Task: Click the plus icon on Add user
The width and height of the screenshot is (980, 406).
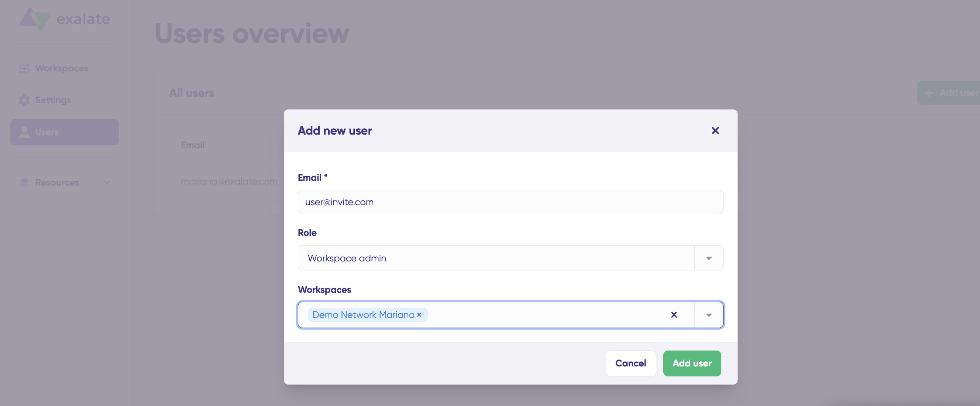Action: 929,93
